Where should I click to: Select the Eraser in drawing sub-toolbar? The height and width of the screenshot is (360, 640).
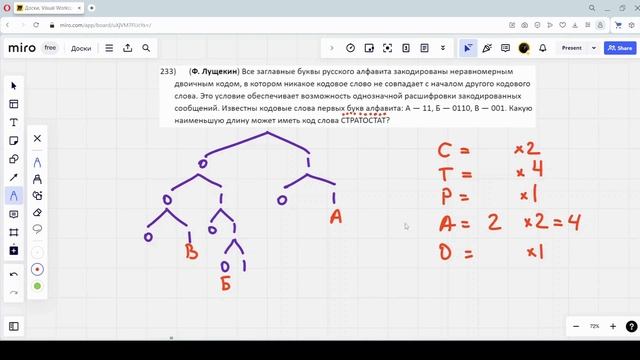(37, 212)
